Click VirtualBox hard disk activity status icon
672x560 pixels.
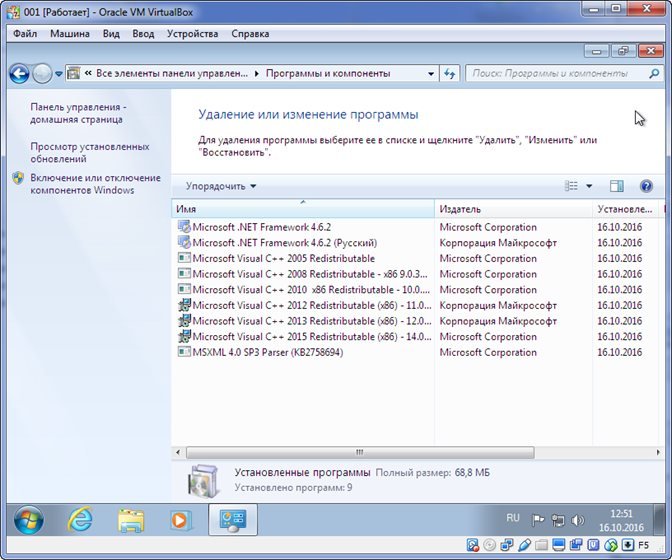tap(472, 545)
